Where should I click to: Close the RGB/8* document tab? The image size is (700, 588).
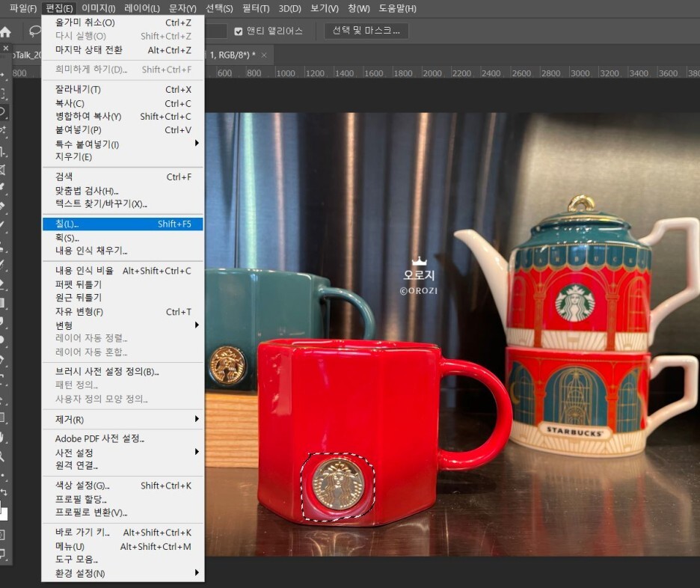264,55
